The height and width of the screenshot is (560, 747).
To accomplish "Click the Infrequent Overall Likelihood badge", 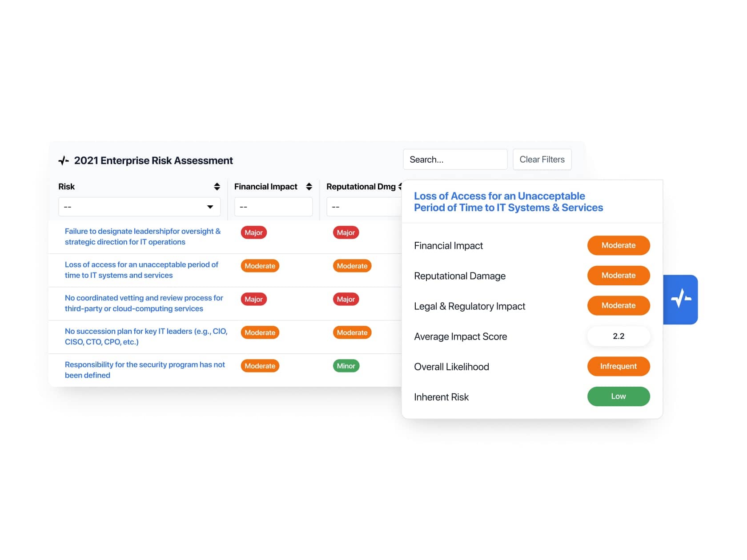I will point(618,366).
